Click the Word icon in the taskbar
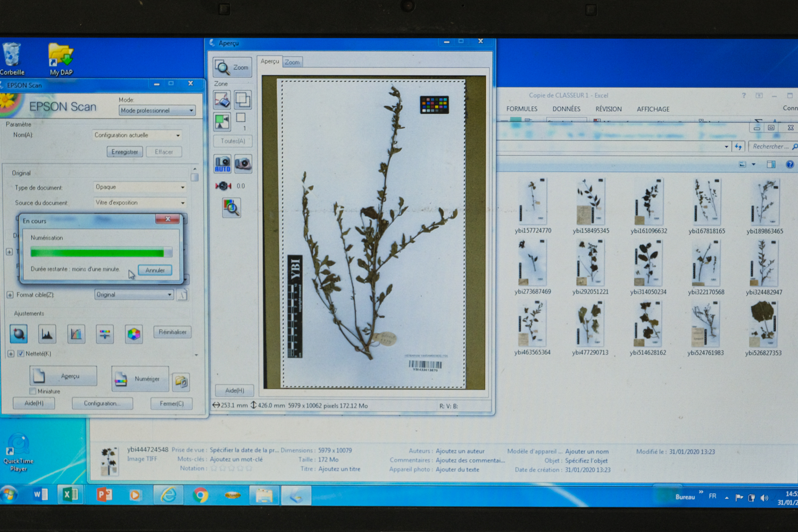Screen dimensions: 798x532 coord(40,495)
